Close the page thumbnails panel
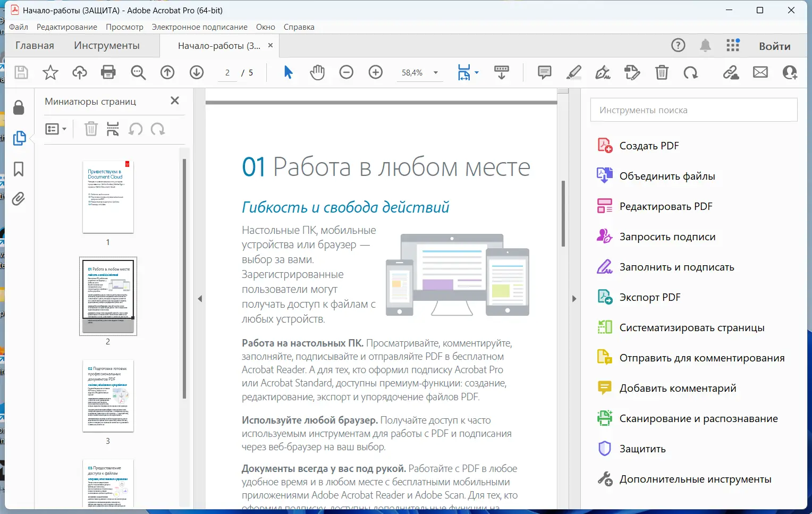The image size is (812, 514). (175, 100)
